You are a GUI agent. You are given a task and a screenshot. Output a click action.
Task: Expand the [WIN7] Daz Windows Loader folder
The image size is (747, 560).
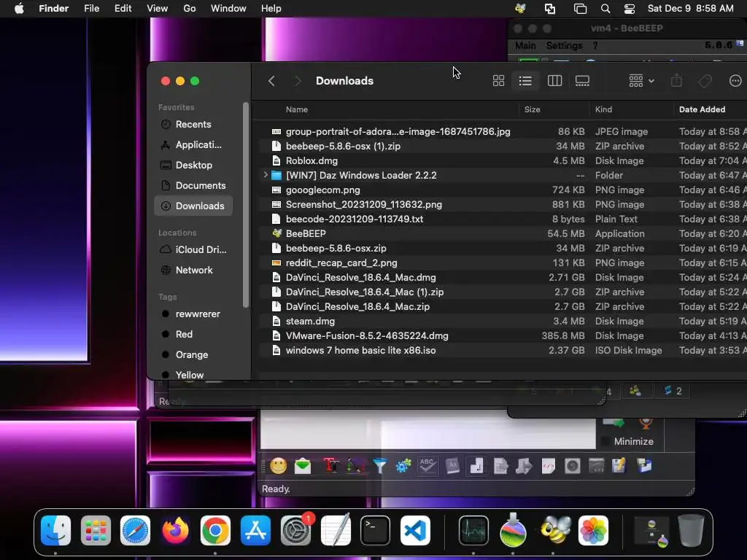tap(266, 175)
